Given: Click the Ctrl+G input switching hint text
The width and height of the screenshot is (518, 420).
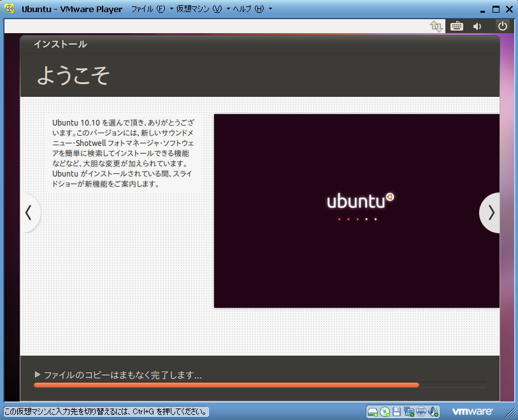Looking at the screenshot, I should pyautogui.click(x=106, y=412).
